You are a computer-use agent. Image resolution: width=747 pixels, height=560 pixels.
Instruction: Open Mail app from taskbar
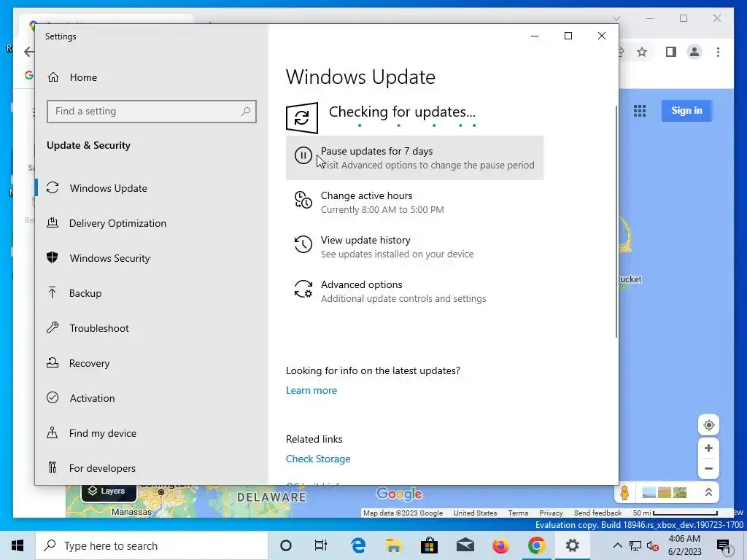[x=465, y=545]
